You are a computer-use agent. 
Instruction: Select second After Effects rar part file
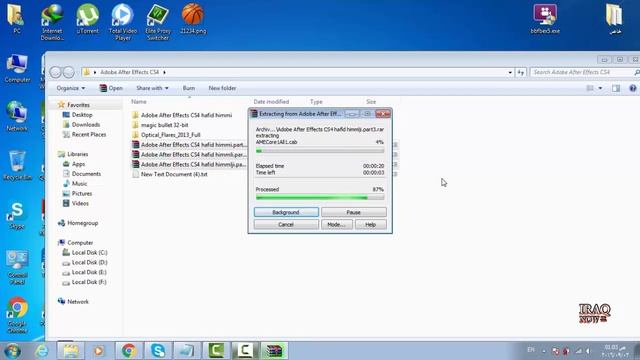click(189, 154)
